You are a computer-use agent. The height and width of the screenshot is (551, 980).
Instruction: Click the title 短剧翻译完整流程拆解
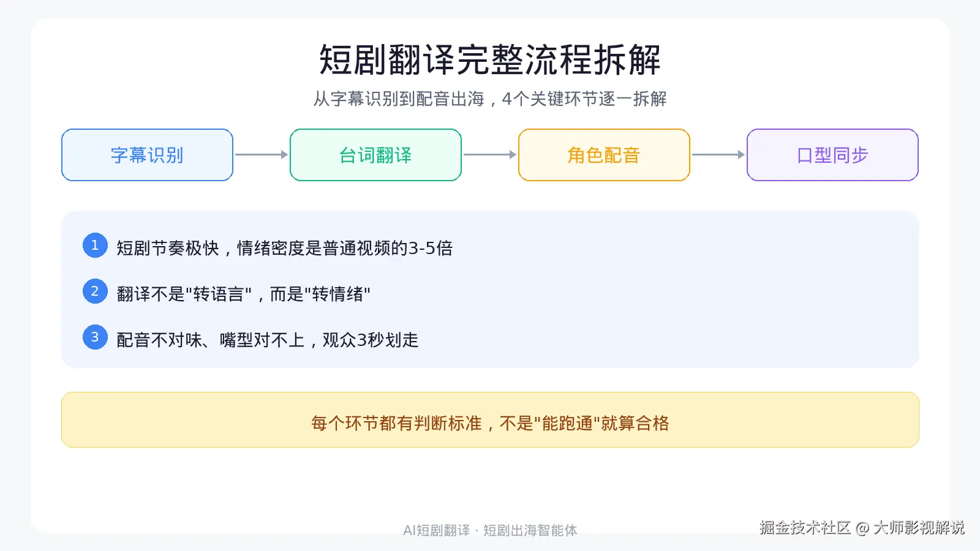point(490,60)
